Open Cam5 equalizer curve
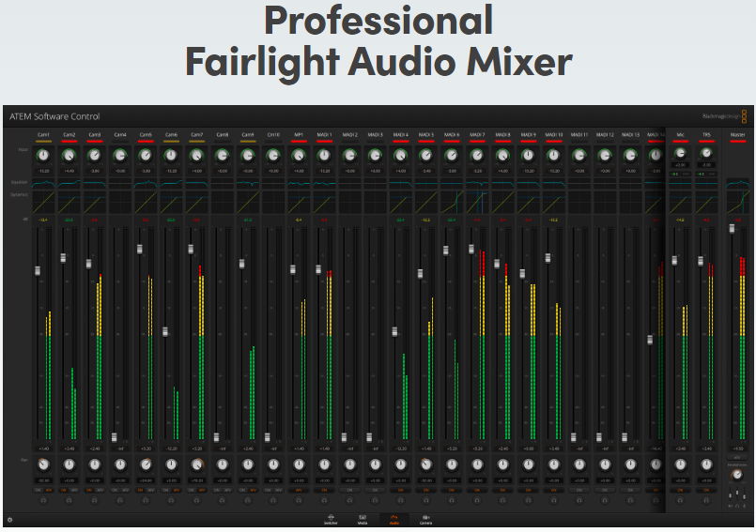This screenshot has width=756, height=532. pos(146,184)
